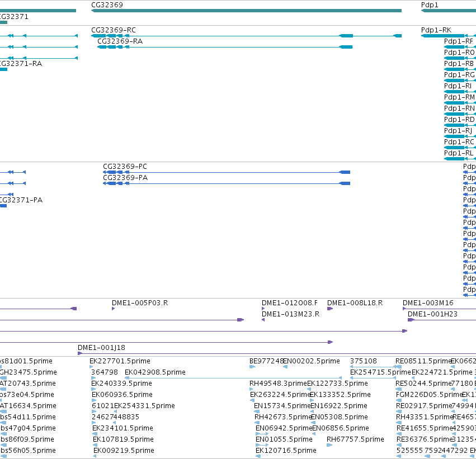Open BAC clone DME1-001H23
Viewport: 476px width, 459px height.
tap(432, 314)
